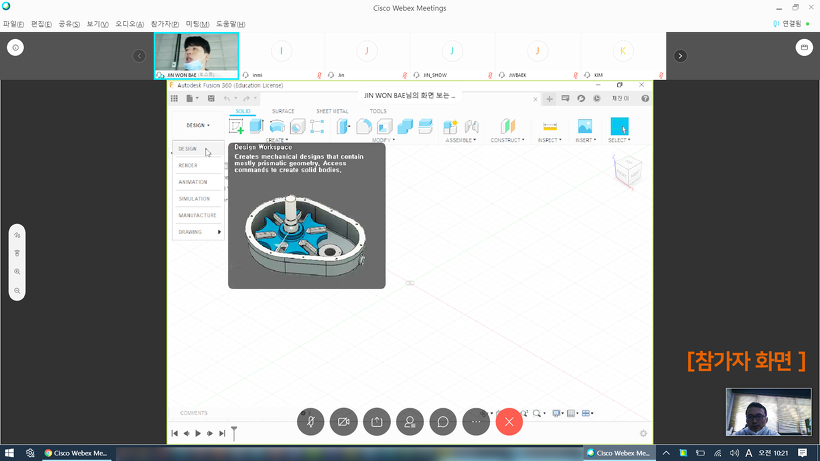Switch to the SOLID tab

(243, 111)
